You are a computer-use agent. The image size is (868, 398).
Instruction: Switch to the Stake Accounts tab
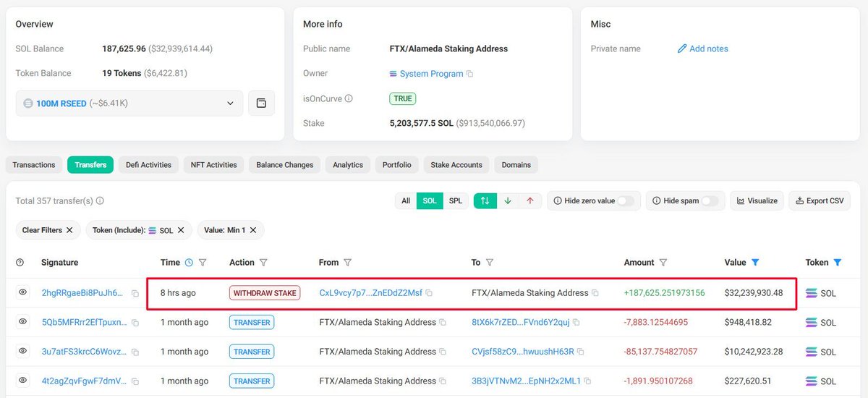coord(456,165)
